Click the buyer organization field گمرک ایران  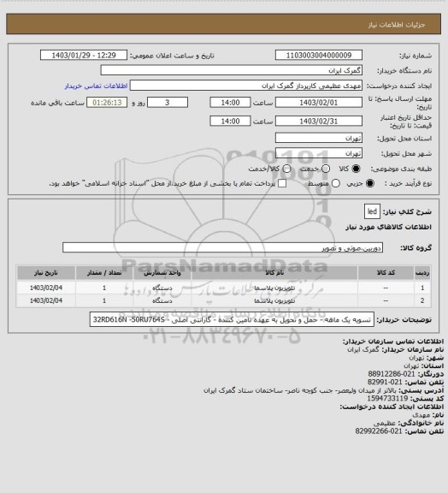(x=231, y=70)
